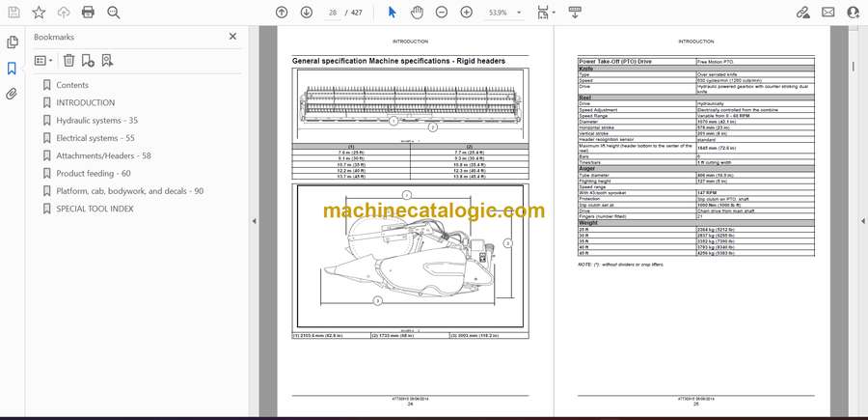Screen dimensions: 868x420
Task: Click the NOTE text below the specifications table
Action: [x=620, y=265]
